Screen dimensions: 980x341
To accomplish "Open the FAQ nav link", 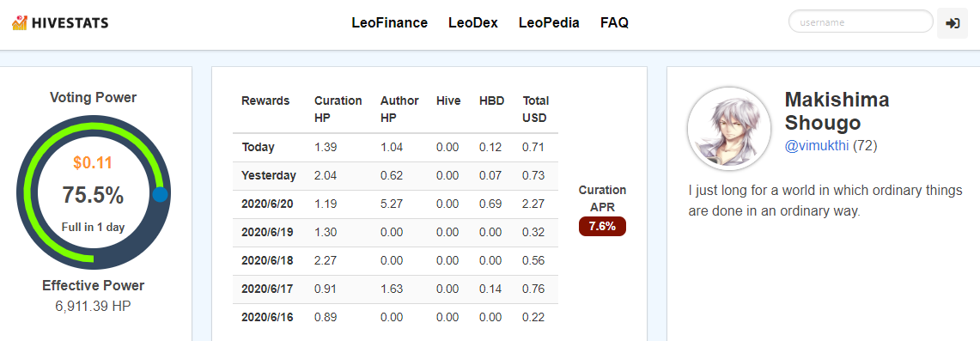I will pos(614,23).
